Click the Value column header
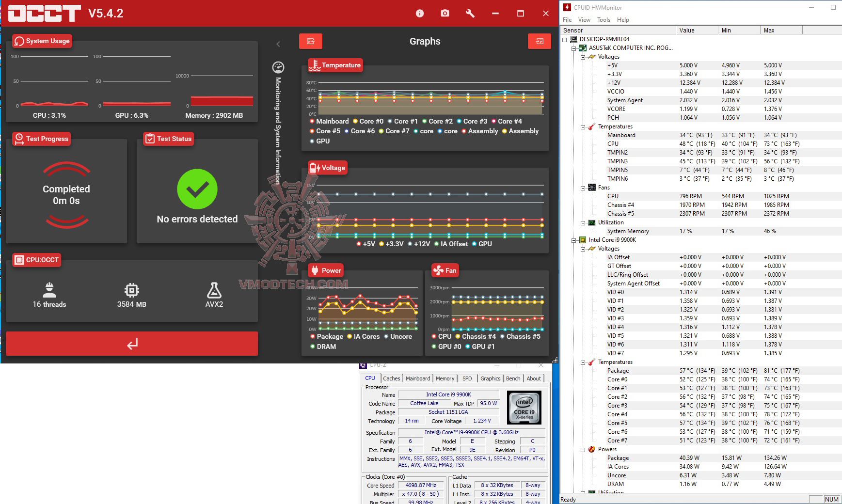Viewport: 842px width, 504px height. [x=697, y=30]
